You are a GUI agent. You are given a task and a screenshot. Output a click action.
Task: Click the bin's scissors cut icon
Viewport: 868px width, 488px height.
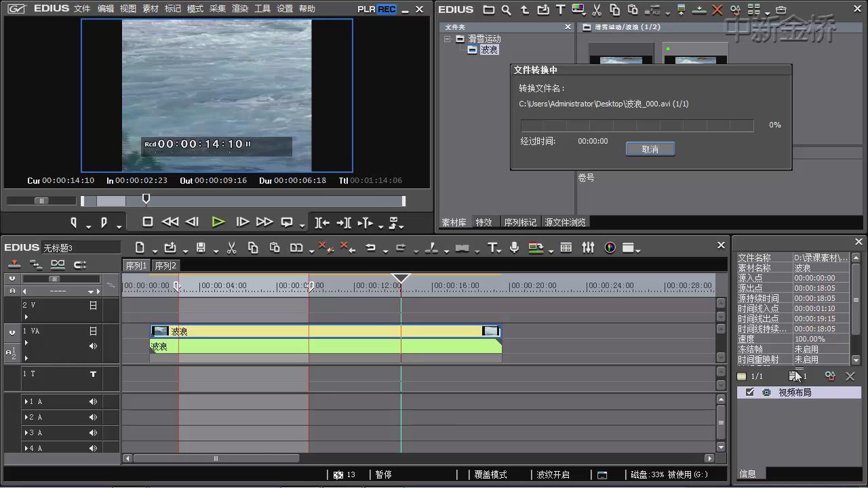click(x=597, y=9)
